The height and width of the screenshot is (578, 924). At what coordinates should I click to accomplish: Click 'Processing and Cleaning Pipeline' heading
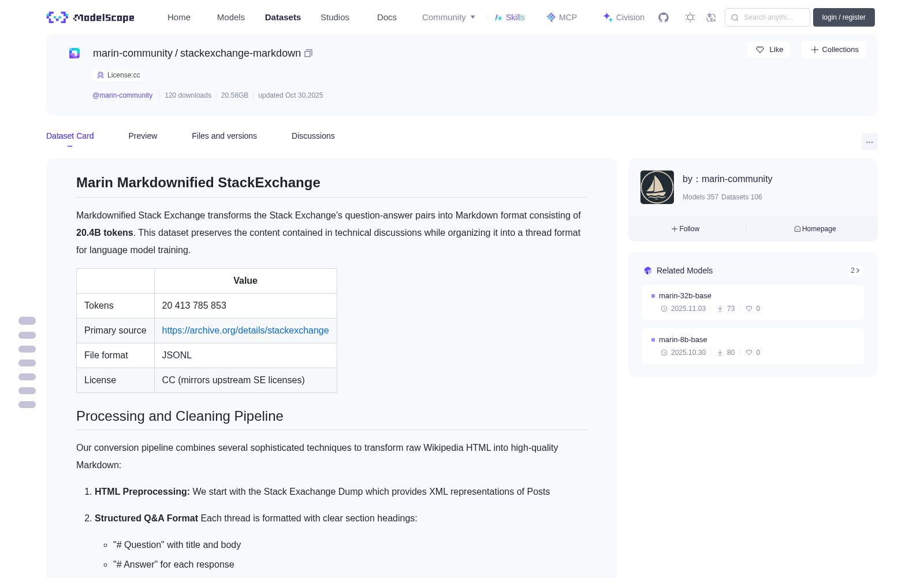(180, 416)
